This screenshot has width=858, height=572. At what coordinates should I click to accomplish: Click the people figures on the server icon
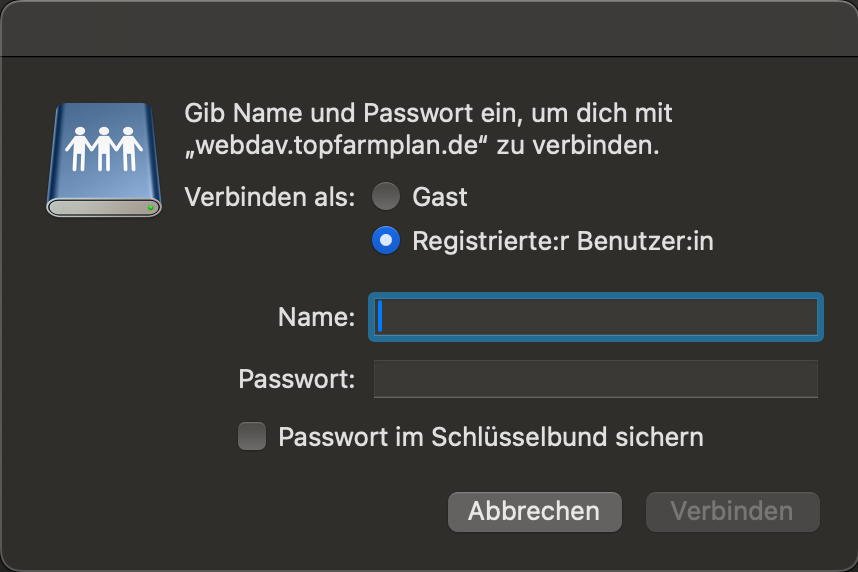click(x=104, y=148)
